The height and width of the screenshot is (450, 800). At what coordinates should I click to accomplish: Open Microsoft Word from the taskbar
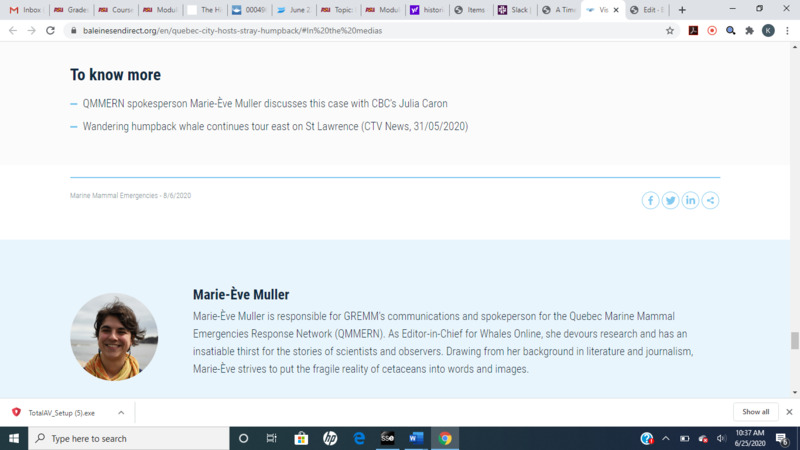point(416,438)
